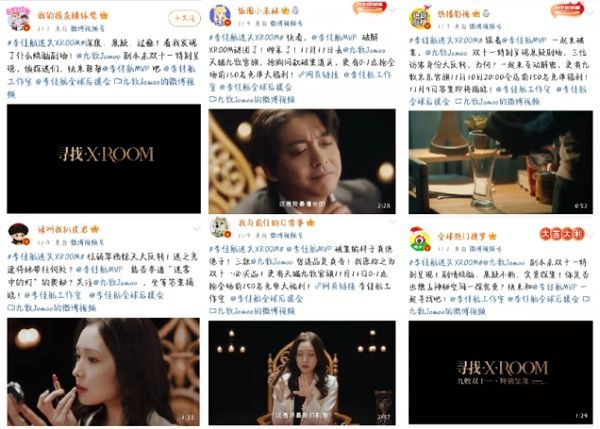Viewport: 600px width, 429px height.
Task: Click the crown icon beside 全球热门搜罗 username
Action: [x=492, y=236]
